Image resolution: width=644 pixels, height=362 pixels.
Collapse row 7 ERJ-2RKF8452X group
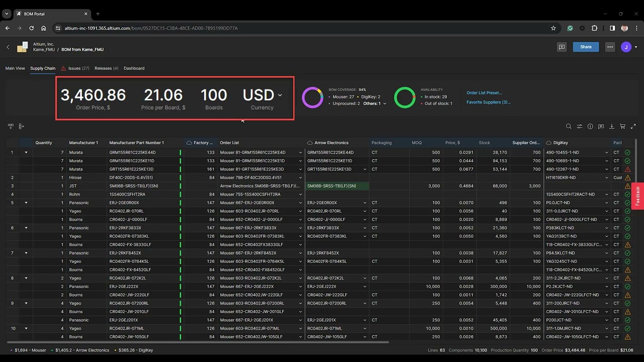tap(26, 253)
